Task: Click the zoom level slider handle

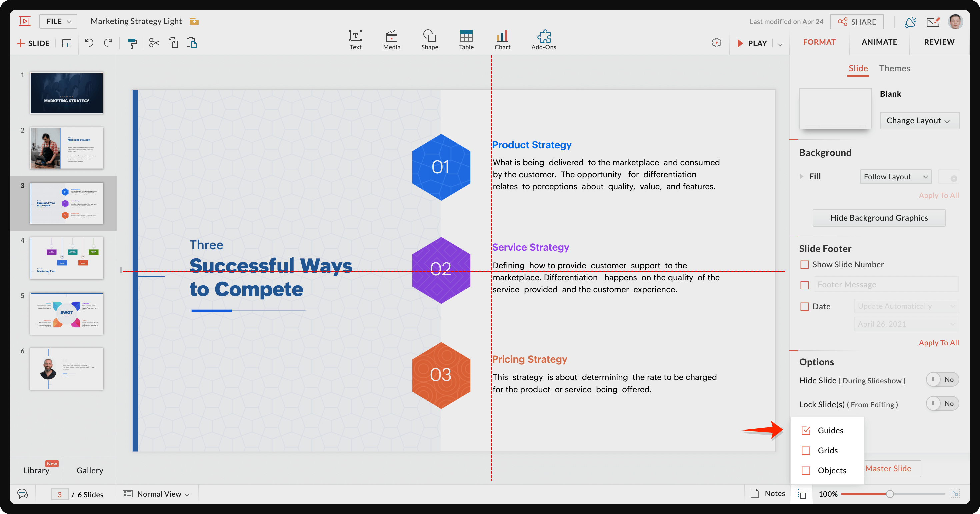Action: pyautogui.click(x=889, y=494)
